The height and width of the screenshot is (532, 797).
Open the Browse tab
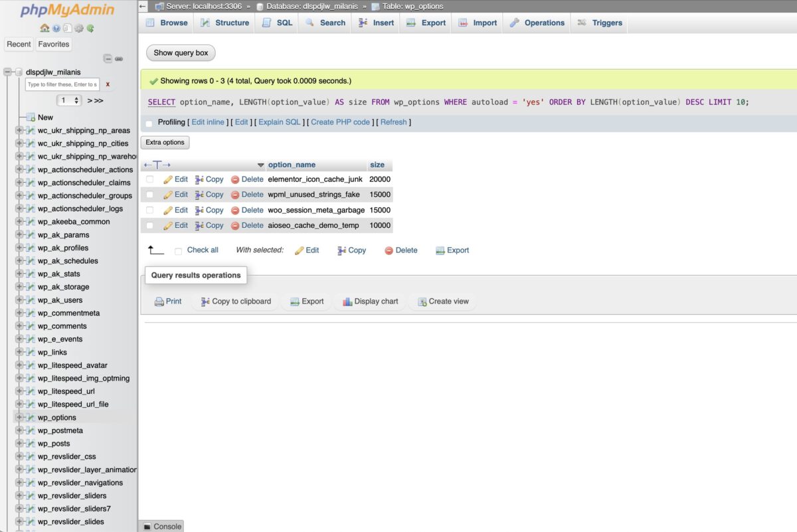[x=167, y=23]
